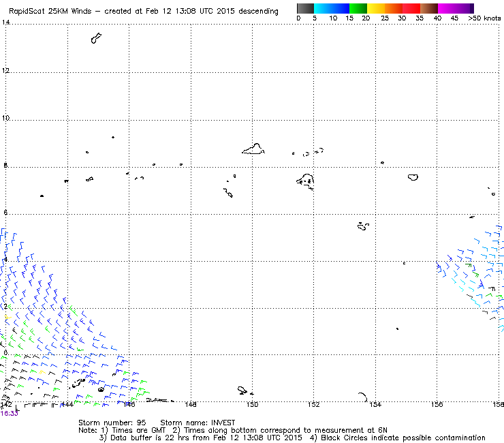Click the latitude axis label '8'
Screen dimensions: 504x443
(x=5, y=166)
